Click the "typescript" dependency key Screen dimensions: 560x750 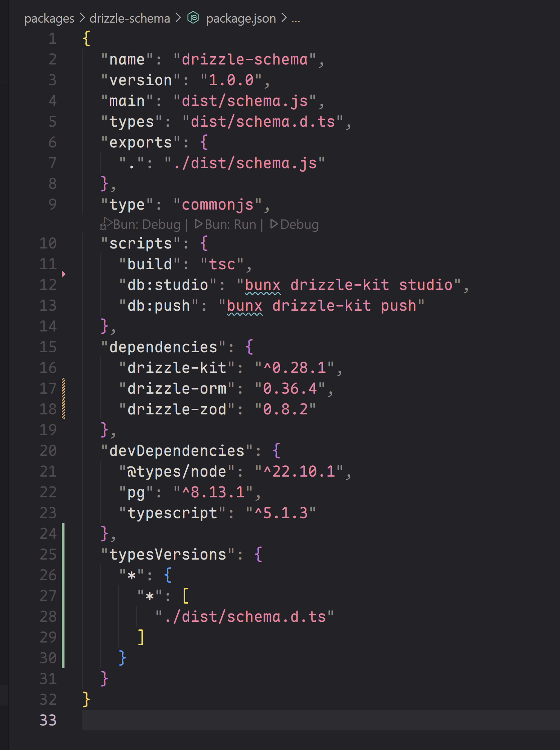[x=172, y=513]
